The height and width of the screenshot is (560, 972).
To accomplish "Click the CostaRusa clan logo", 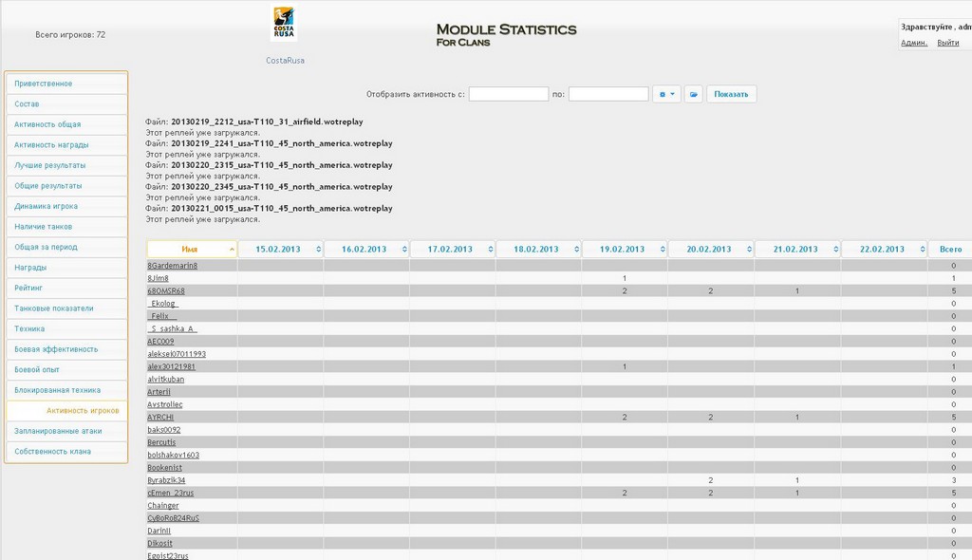I will [283, 24].
